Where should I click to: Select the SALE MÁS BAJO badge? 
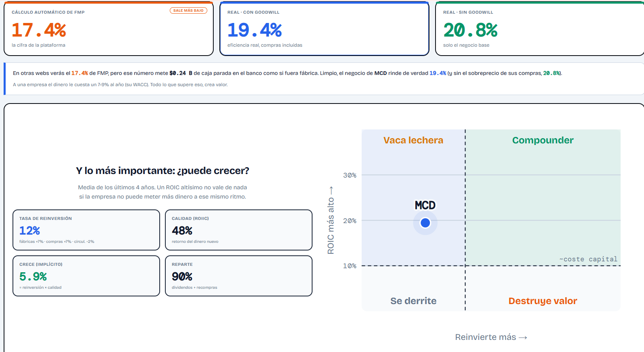[x=188, y=10]
